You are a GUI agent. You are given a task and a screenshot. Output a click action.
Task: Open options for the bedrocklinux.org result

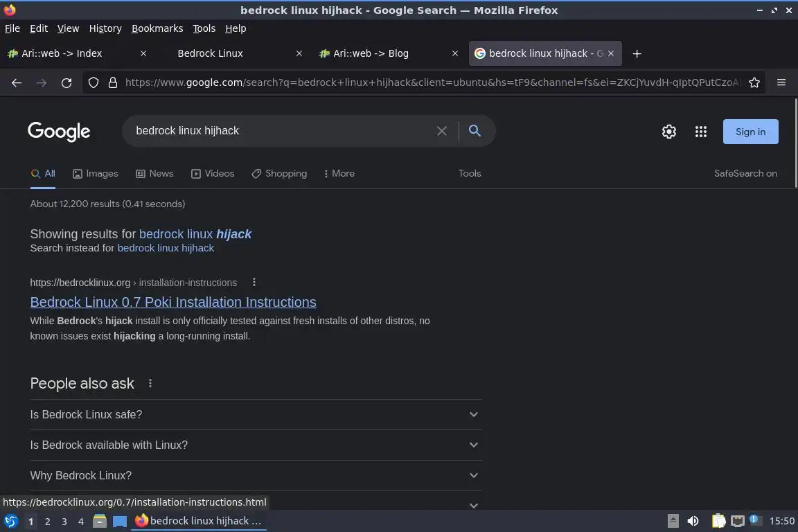tap(254, 282)
